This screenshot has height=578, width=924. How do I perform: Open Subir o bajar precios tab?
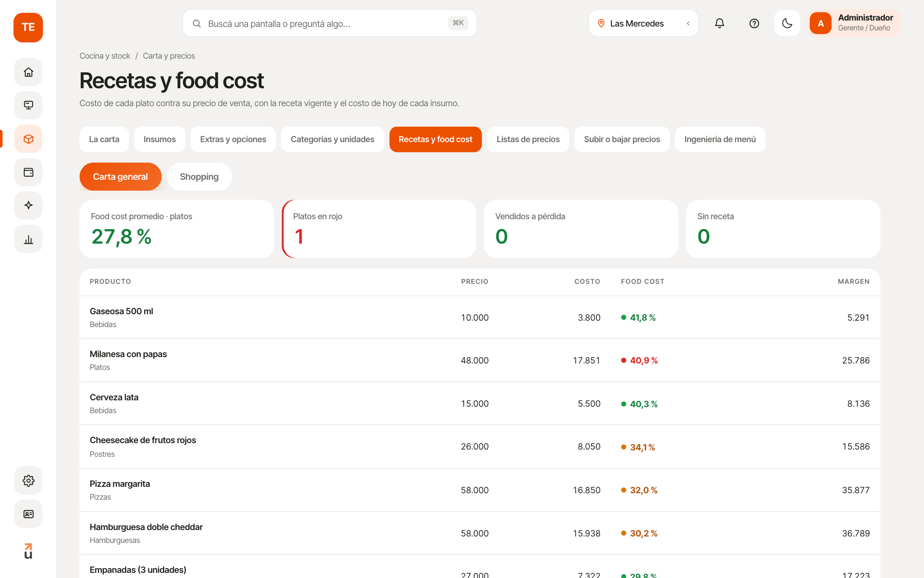[x=622, y=139]
